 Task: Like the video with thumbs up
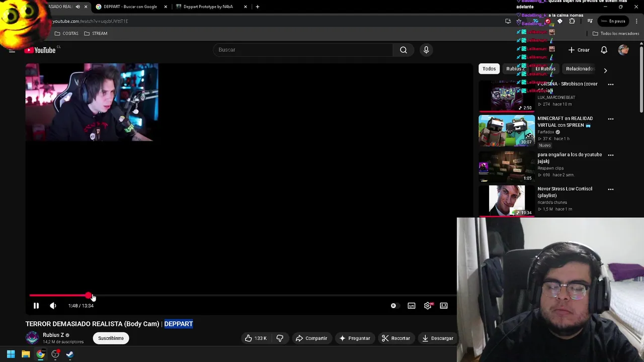[256, 338]
